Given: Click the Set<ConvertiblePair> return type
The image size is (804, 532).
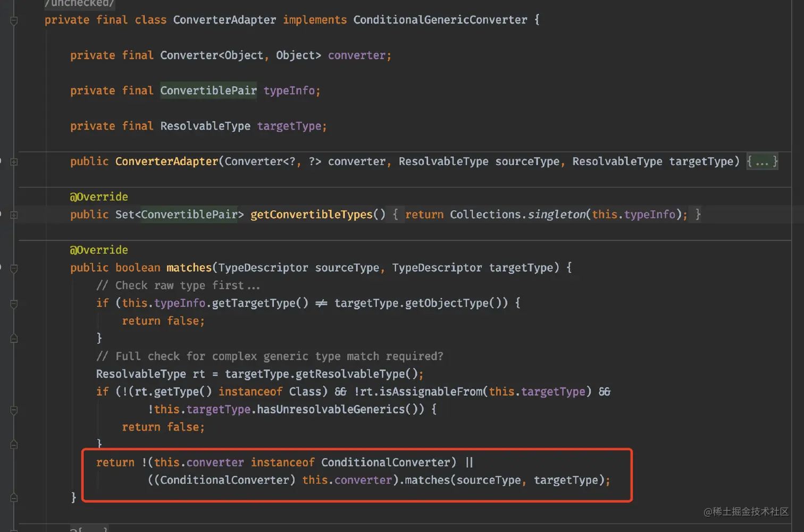Looking at the screenshot, I should (179, 215).
